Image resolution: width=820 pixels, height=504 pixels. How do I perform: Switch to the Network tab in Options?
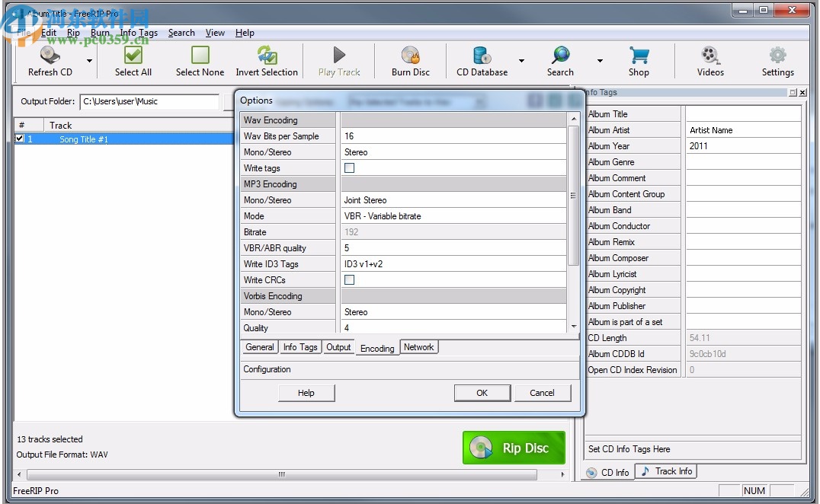click(x=418, y=346)
